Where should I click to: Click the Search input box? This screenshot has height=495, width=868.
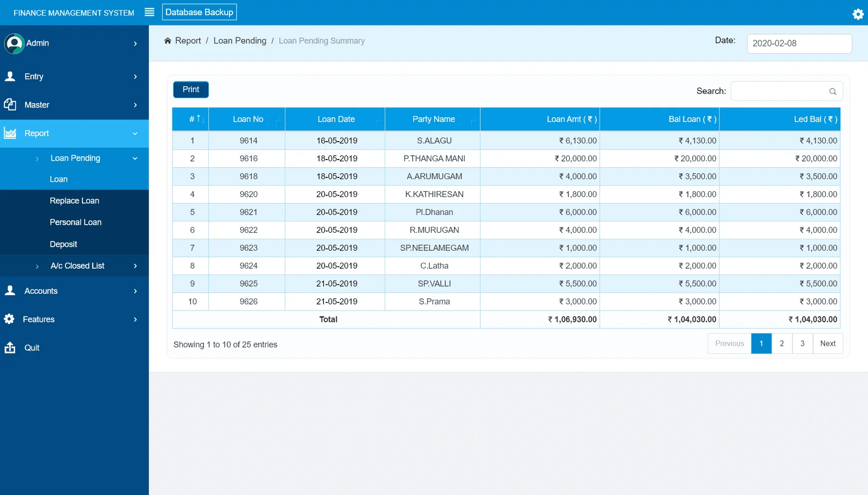click(787, 91)
